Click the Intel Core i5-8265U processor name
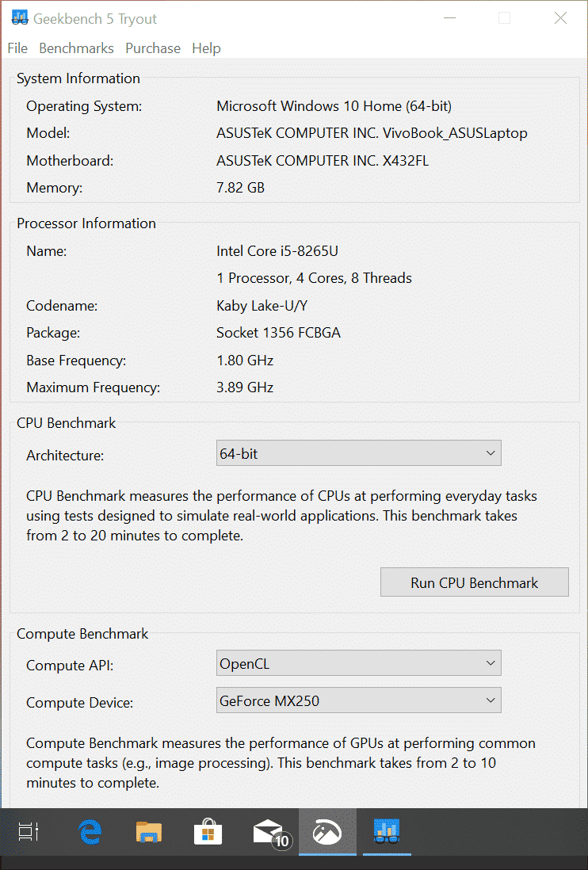 point(277,251)
